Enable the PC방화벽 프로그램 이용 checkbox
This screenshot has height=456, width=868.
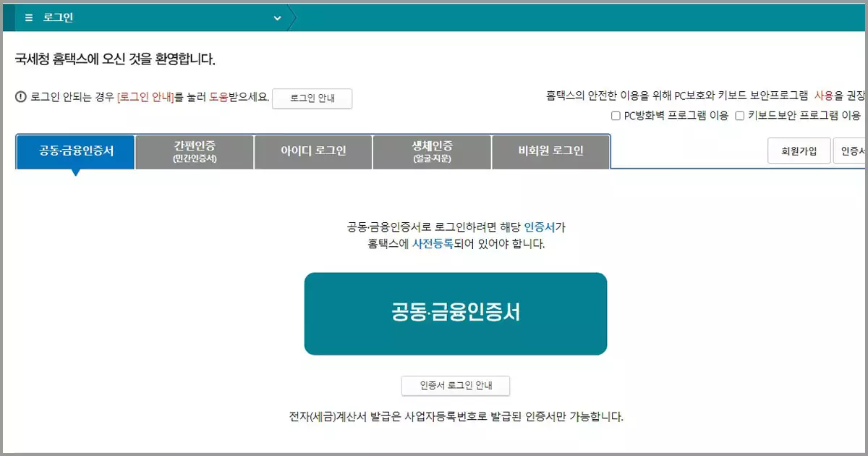pos(616,116)
